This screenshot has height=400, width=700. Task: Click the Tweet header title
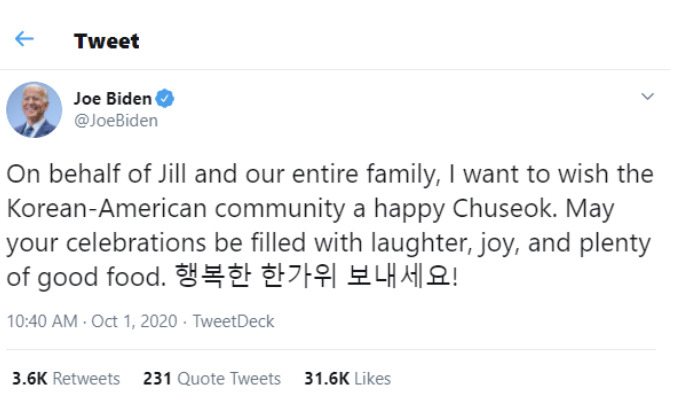pyautogui.click(x=107, y=41)
